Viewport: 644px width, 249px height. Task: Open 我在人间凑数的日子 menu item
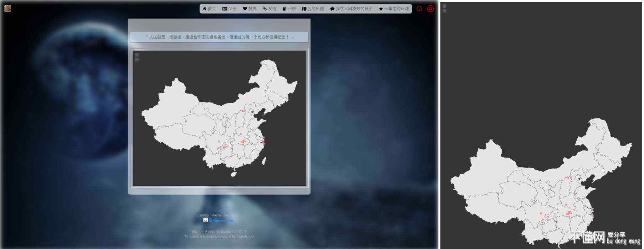tap(351, 9)
